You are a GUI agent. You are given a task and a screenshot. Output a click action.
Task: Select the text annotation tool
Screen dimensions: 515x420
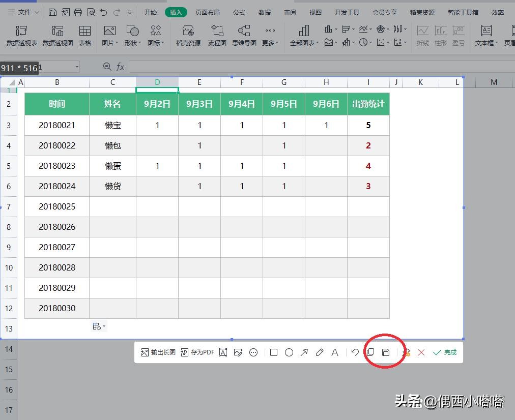[x=335, y=352]
